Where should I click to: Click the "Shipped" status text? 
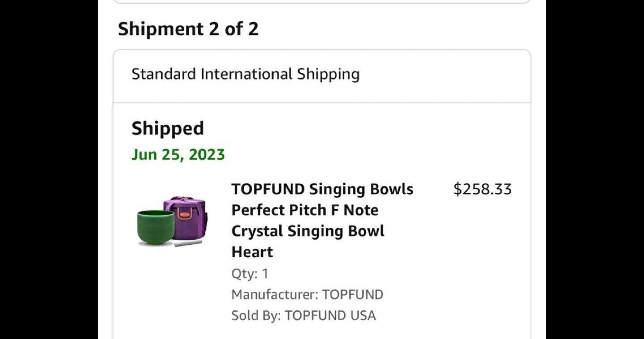point(168,128)
